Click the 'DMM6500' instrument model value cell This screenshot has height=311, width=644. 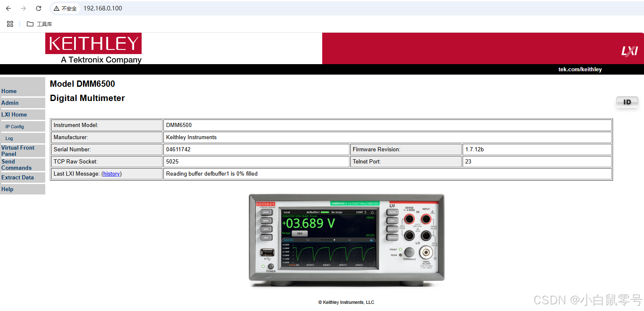(x=388, y=125)
